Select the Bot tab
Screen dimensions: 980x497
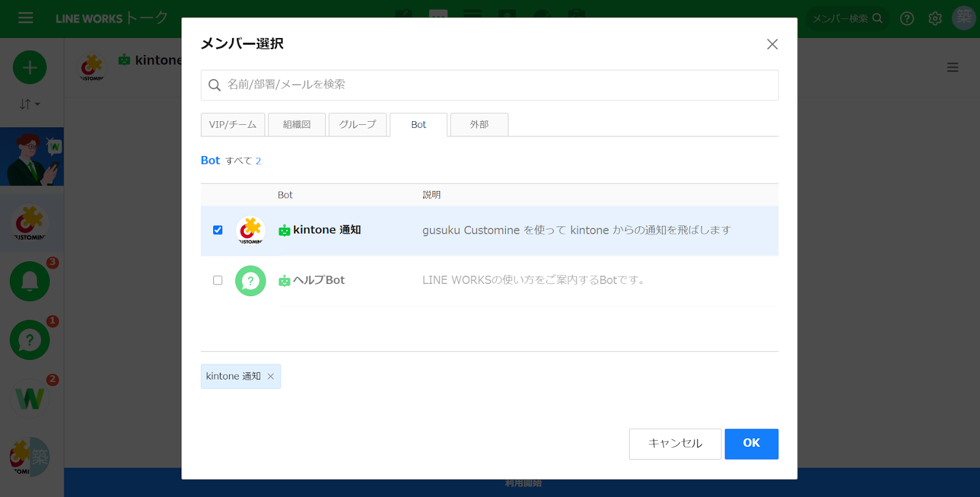click(x=418, y=124)
